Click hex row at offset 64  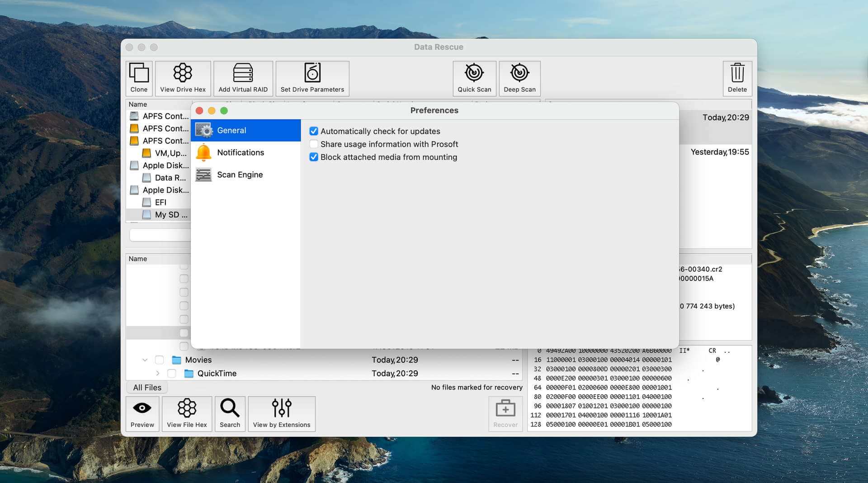(x=602, y=388)
